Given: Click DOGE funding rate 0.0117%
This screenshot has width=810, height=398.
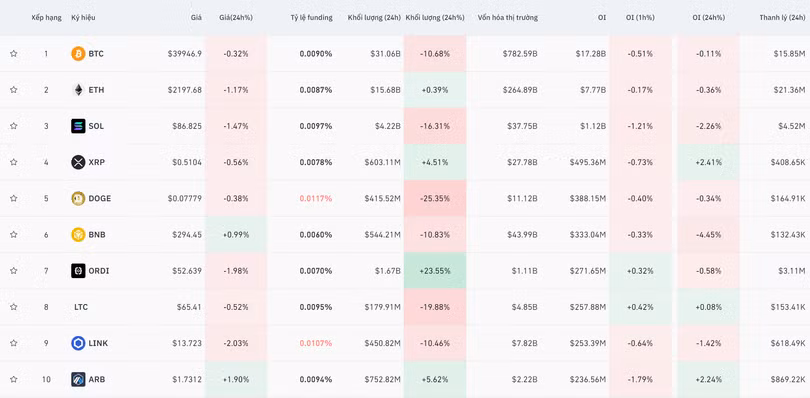Looking at the screenshot, I should 316,198.
